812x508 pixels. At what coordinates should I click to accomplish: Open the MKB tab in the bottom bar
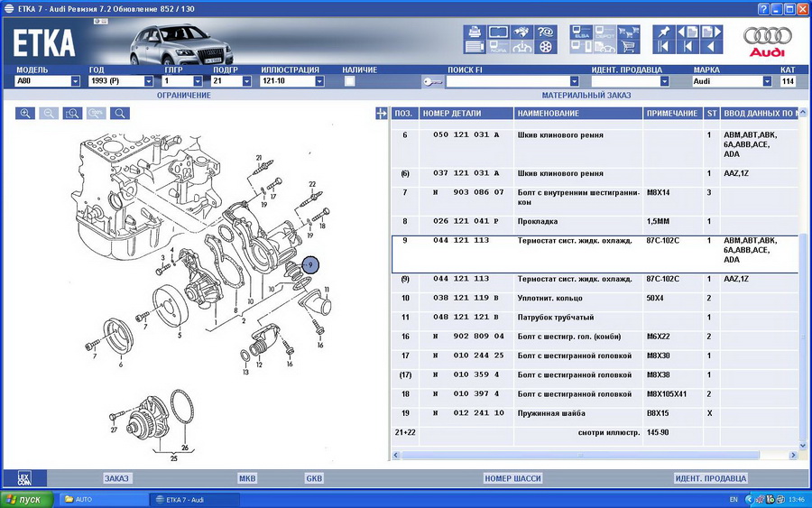[x=247, y=478]
